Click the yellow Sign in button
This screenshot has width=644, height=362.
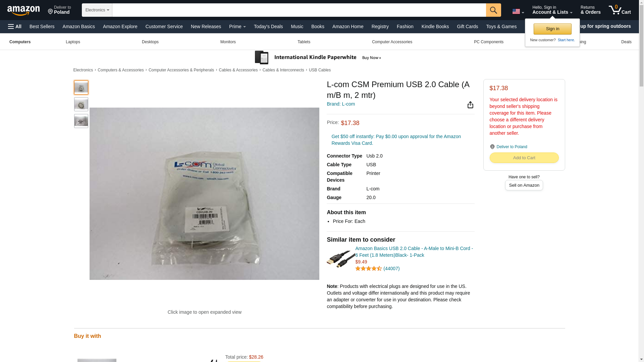(552, 29)
